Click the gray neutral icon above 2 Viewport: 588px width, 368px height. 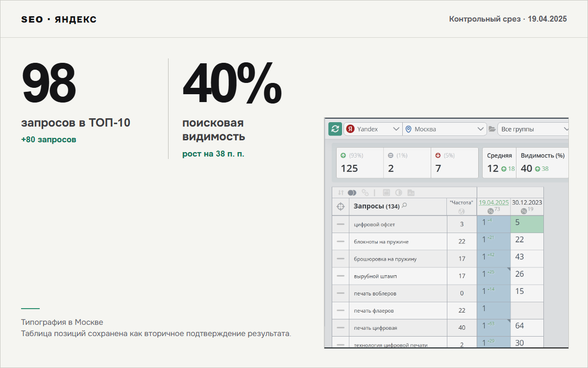391,156
